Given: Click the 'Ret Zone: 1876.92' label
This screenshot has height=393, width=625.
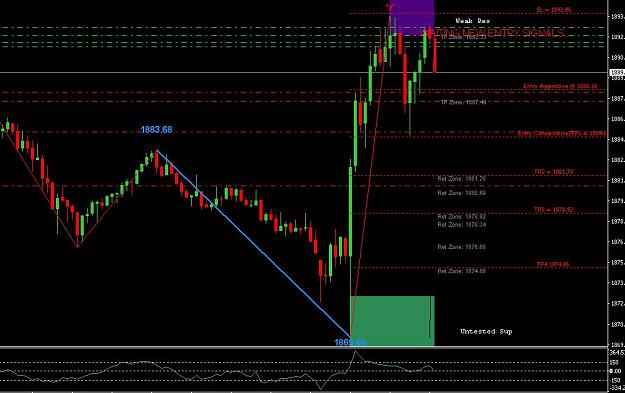Looking at the screenshot, I should pyautogui.click(x=462, y=216).
